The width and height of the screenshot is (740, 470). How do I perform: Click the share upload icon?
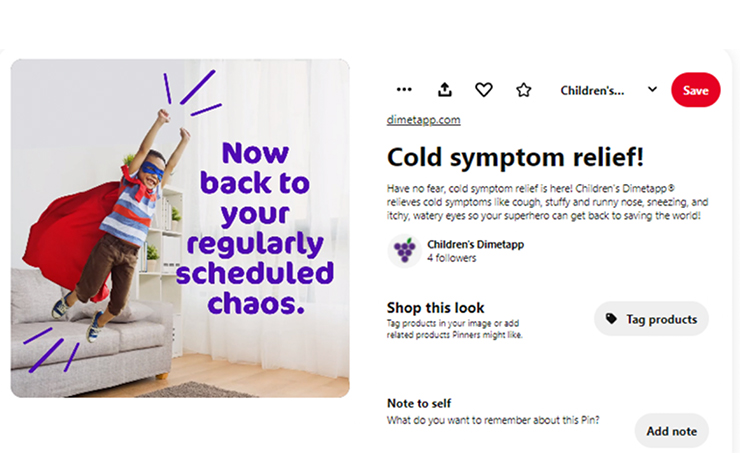[x=445, y=90]
